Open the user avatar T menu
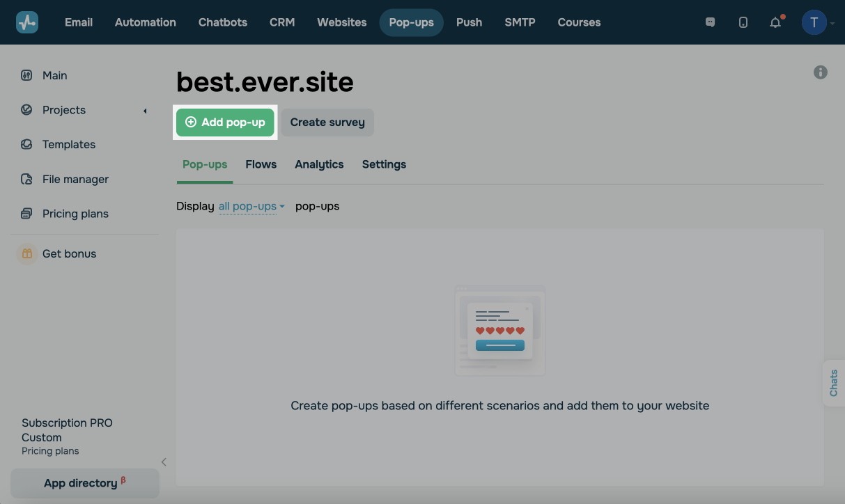This screenshot has width=845, height=504. click(814, 22)
